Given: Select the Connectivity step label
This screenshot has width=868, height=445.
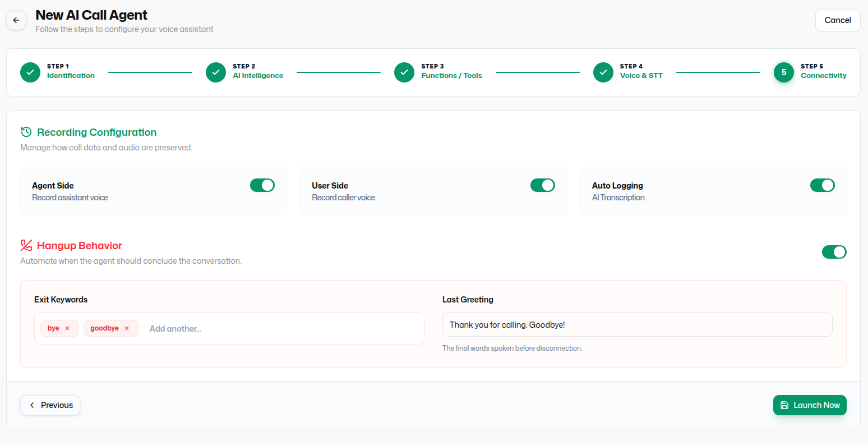Looking at the screenshot, I should [823, 76].
